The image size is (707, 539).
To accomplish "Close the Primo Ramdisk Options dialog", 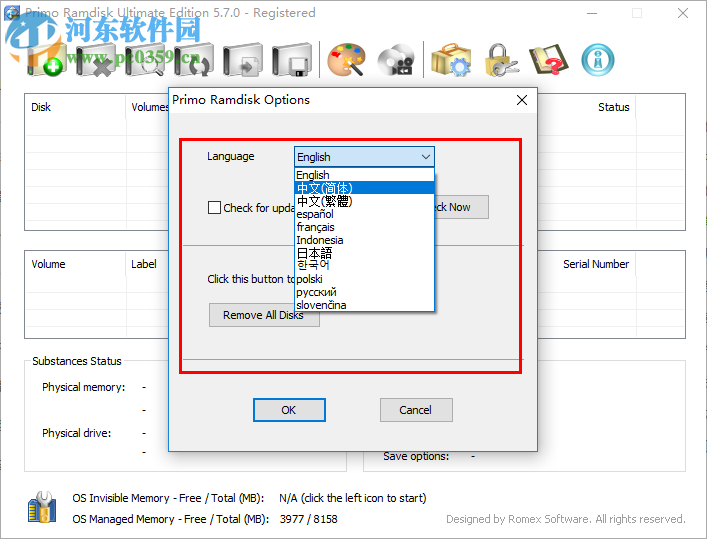I will coord(522,100).
